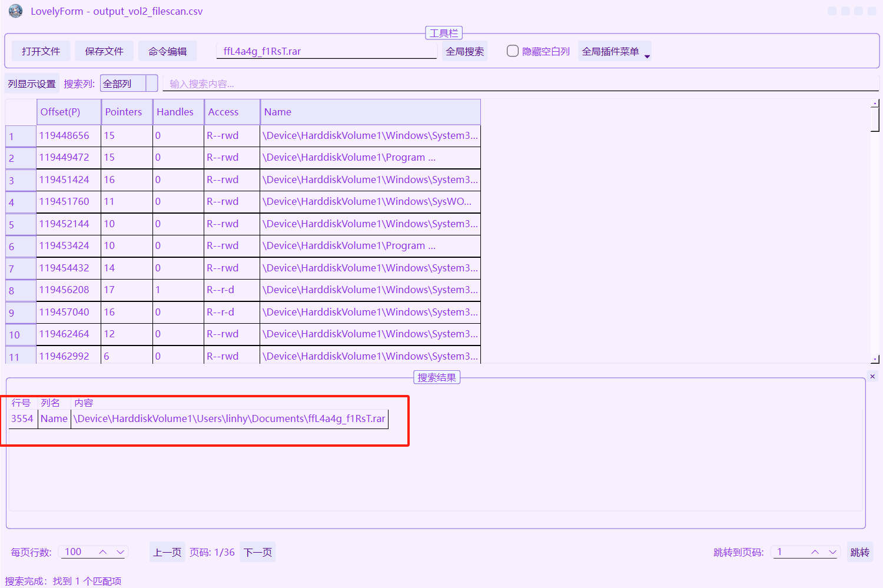
Task: Click Access cell R--r-d in row 8
Action: (232, 290)
